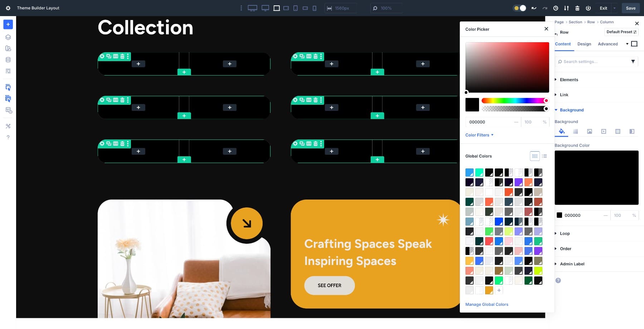Expand the Elements settings group
The height and width of the screenshot is (329, 644).
569,80
